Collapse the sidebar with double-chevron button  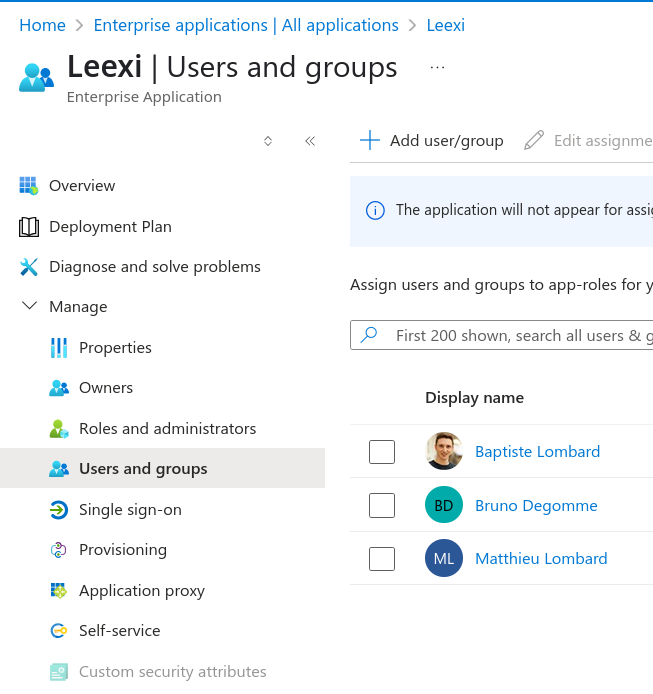coord(310,141)
